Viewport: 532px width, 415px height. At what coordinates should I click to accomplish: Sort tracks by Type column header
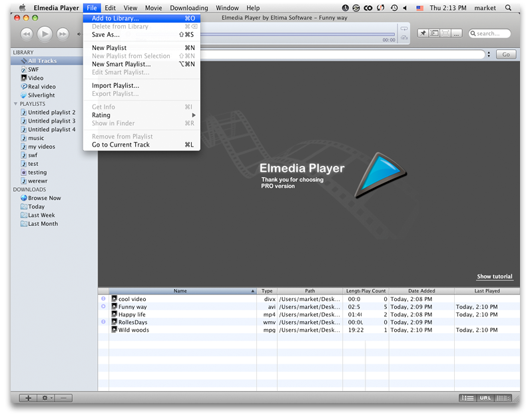(267, 291)
